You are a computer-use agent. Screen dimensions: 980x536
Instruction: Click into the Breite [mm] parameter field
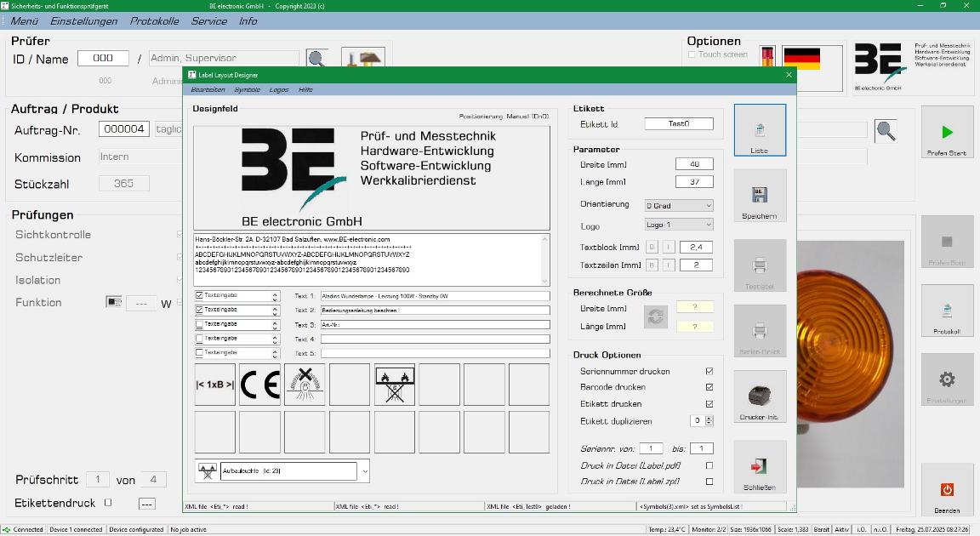[x=693, y=164]
